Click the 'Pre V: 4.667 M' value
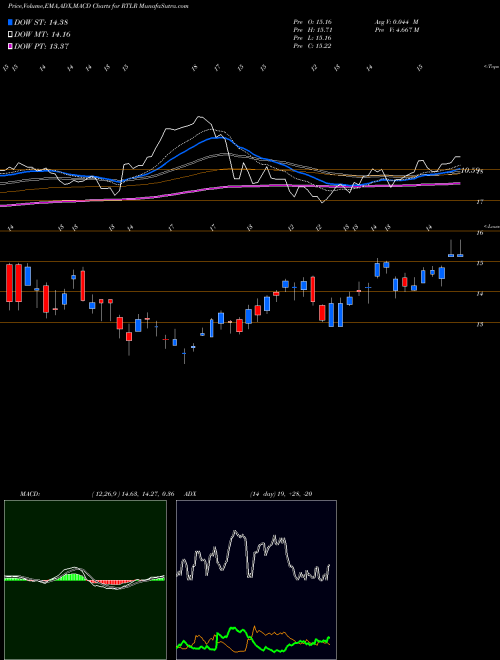 (396, 30)
